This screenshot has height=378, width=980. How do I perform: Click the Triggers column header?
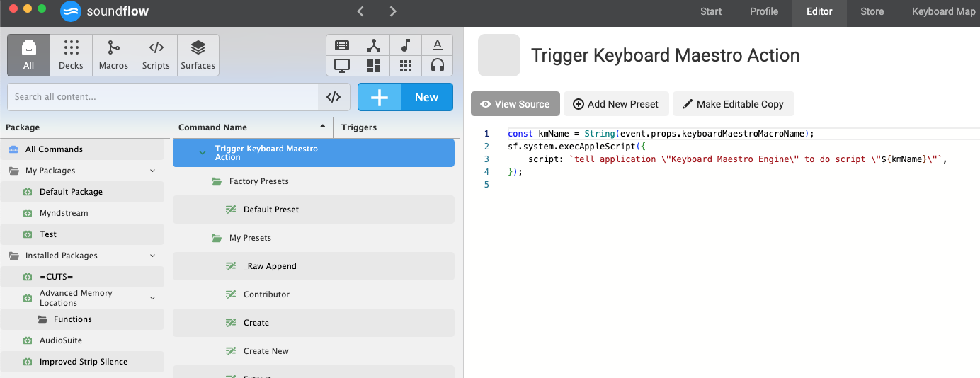click(359, 127)
